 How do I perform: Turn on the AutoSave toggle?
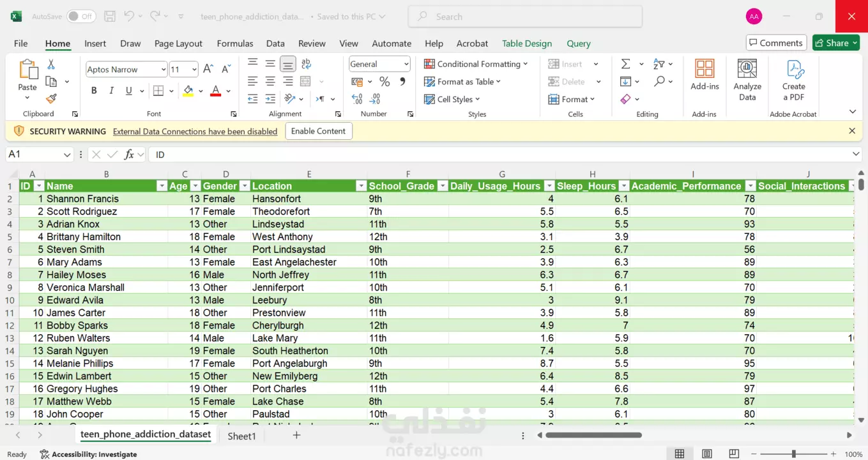(x=81, y=17)
